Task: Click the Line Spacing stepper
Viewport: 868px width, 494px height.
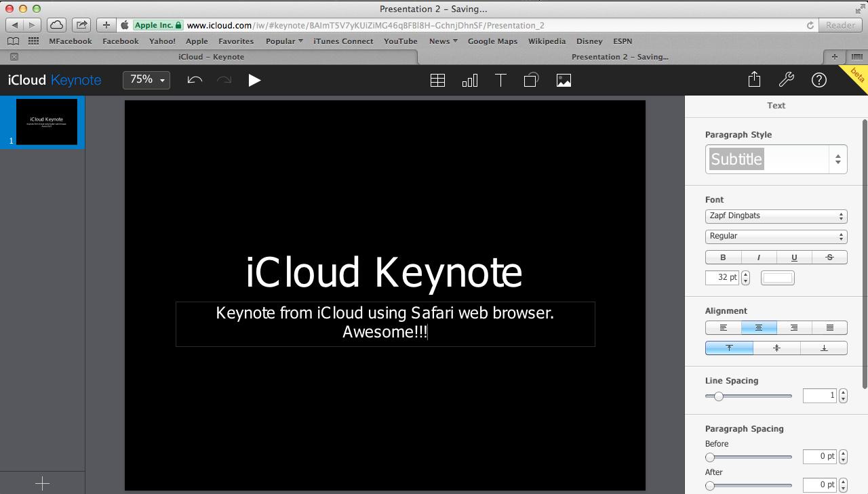Action: pyautogui.click(x=843, y=396)
